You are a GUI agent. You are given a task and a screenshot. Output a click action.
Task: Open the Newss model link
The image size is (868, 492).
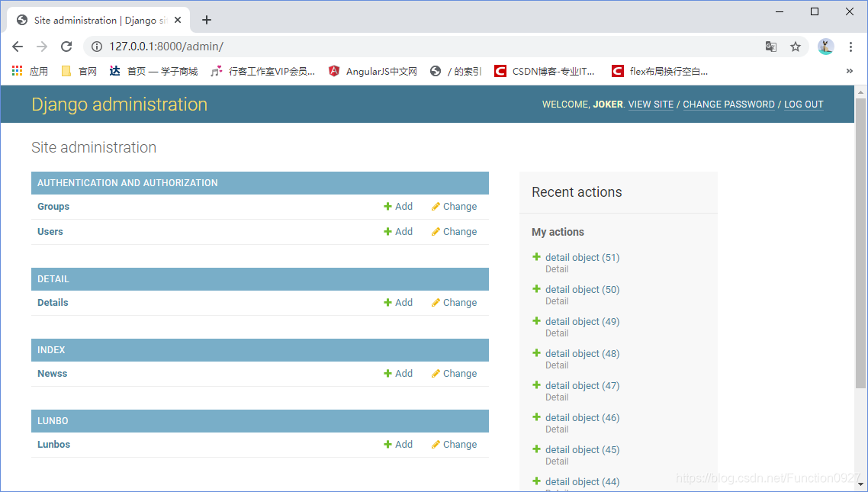[x=52, y=374]
